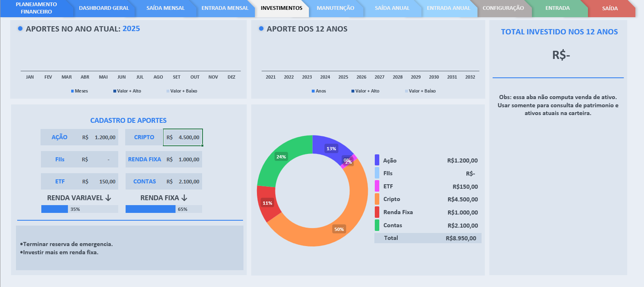
Task: Click the green Contas legend swatch
Action: point(377,225)
